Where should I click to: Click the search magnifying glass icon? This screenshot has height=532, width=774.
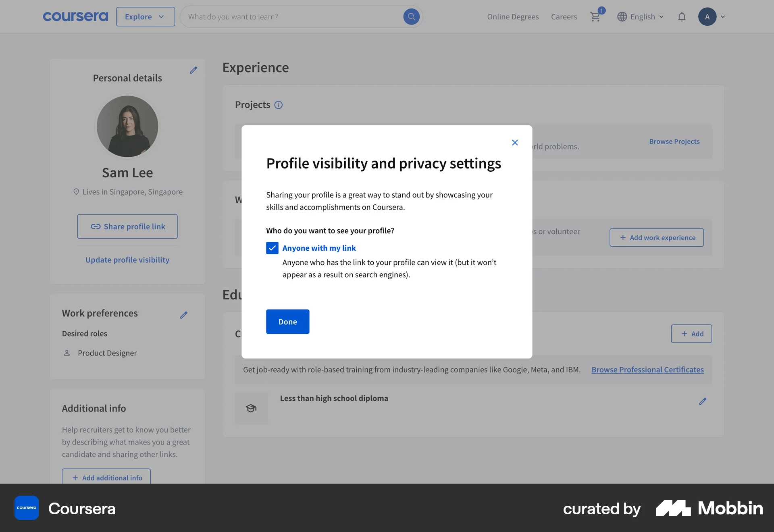tap(411, 17)
